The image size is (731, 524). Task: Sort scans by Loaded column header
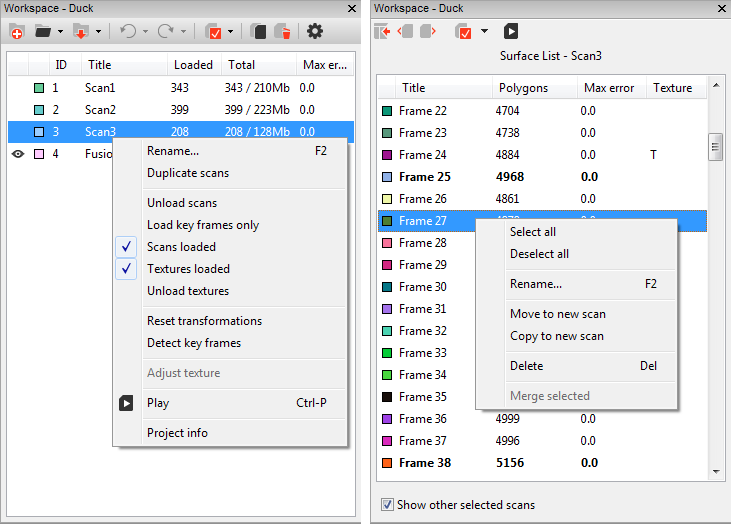[x=194, y=65]
